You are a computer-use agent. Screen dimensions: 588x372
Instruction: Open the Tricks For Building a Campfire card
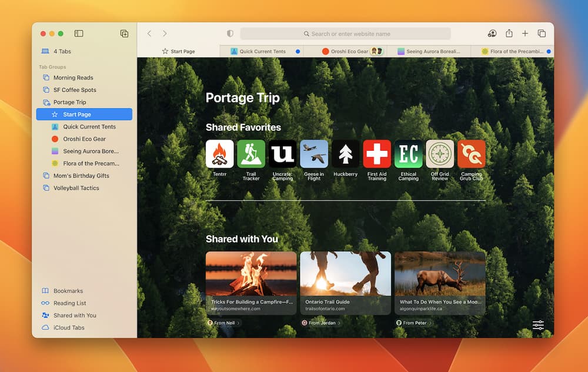pyautogui.click(x=251, y=283)
